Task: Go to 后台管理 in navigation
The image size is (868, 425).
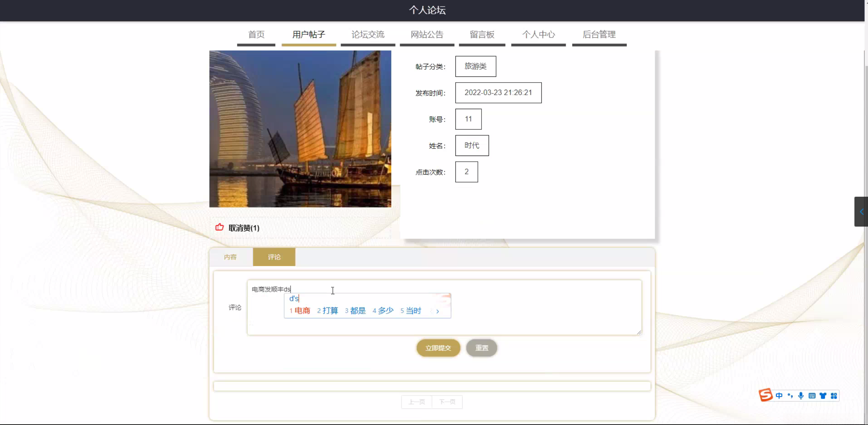Action: [x=599, y=35]
